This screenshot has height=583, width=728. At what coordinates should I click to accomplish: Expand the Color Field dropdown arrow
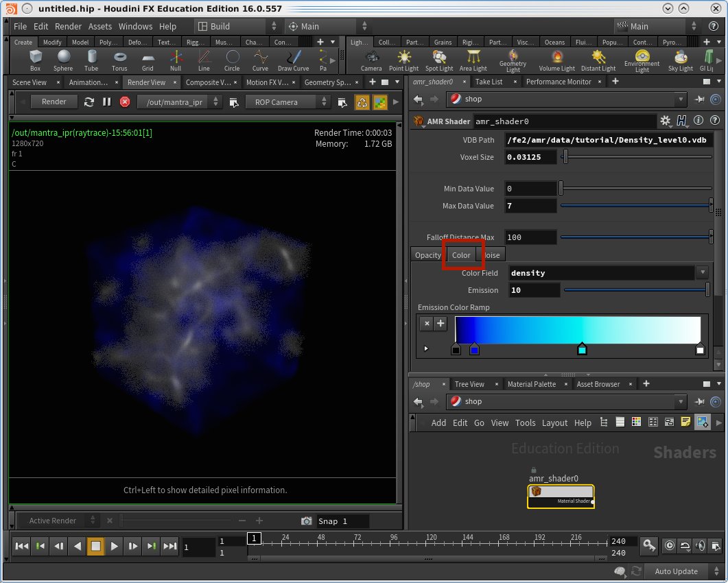click(x=702, y=273)
